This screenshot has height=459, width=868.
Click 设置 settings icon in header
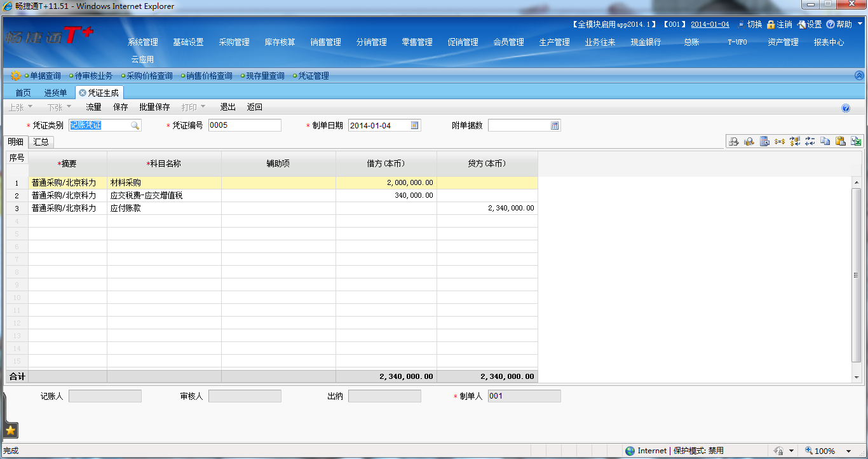[802, 24]
